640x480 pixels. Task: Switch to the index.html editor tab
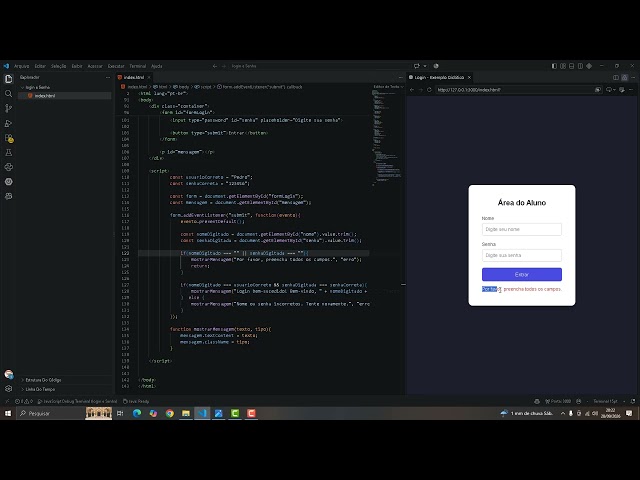(133, 77)
